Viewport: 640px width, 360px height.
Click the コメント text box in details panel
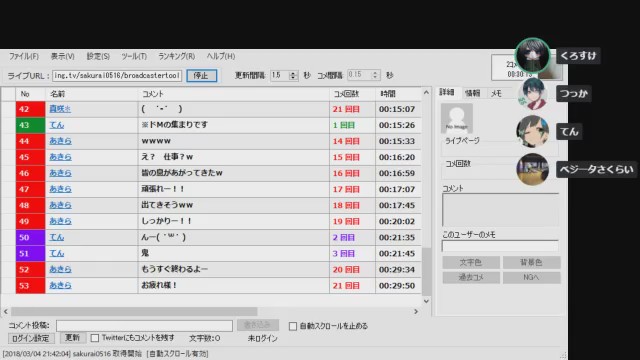500,210
